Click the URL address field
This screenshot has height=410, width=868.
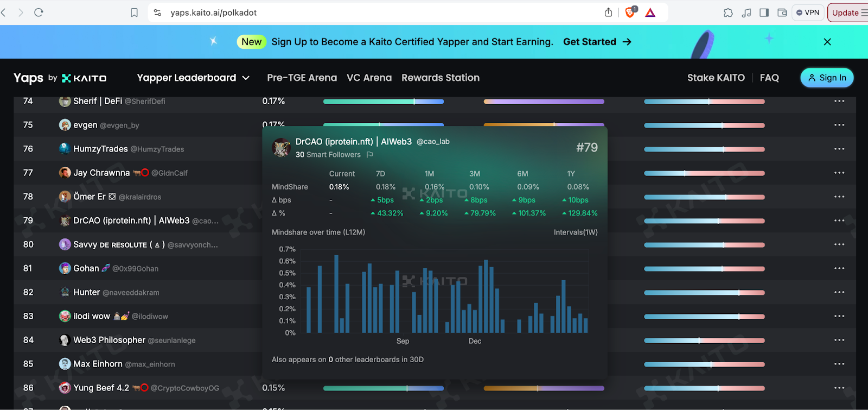[x=380, y=12]
